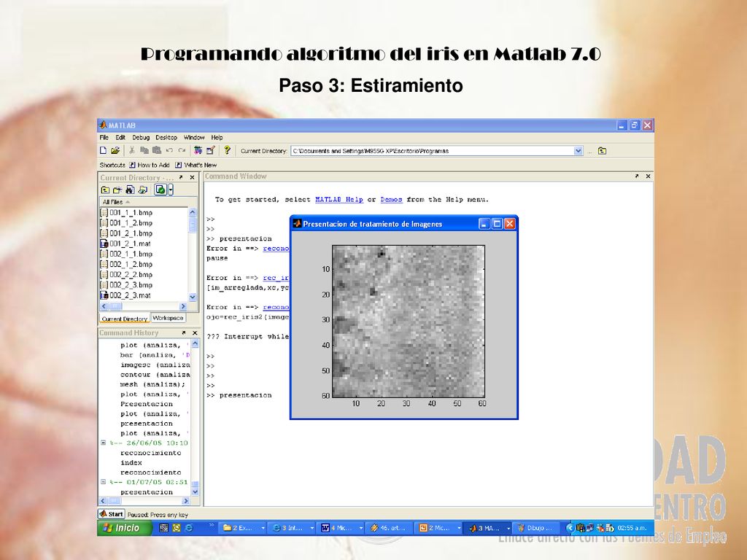Open the Debug menu
747x560 pixels.
pyautogui.click(x=141, y=138)
